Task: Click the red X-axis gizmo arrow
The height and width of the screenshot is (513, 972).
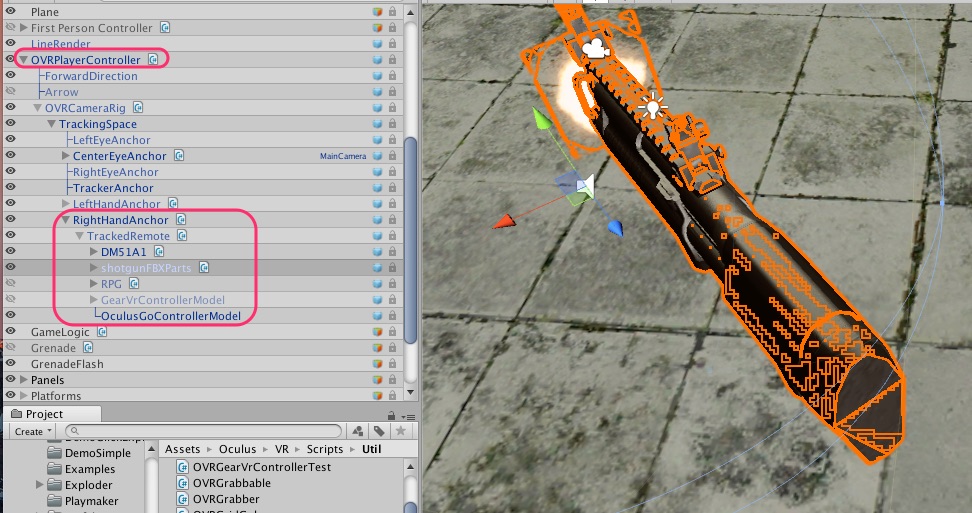Action: point(507,221)
